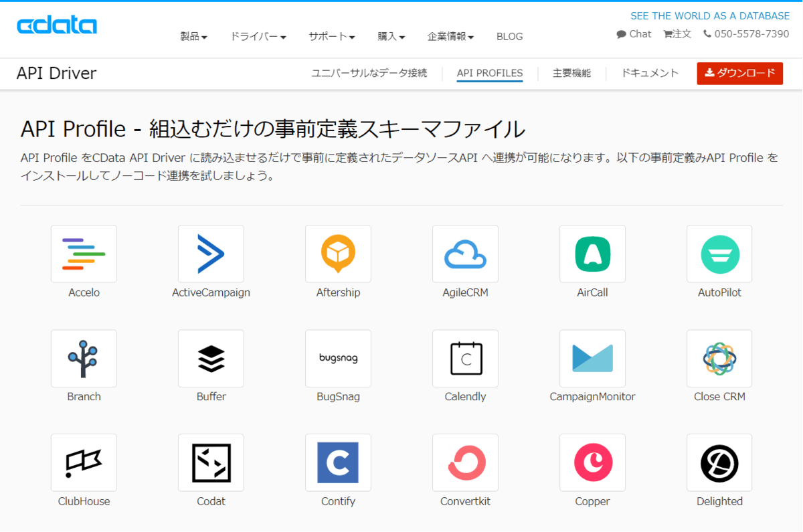Select the Contify blue C icon
The height and width of the screenshot is (532, 803).
coord(338,462)
